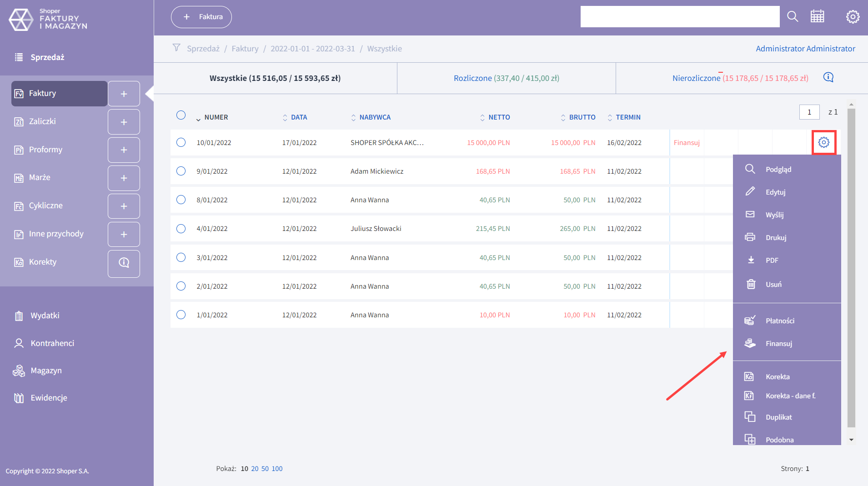Select checkbox for invoice 9/01/2022
The image size is (868, 486).
[181, 171]
